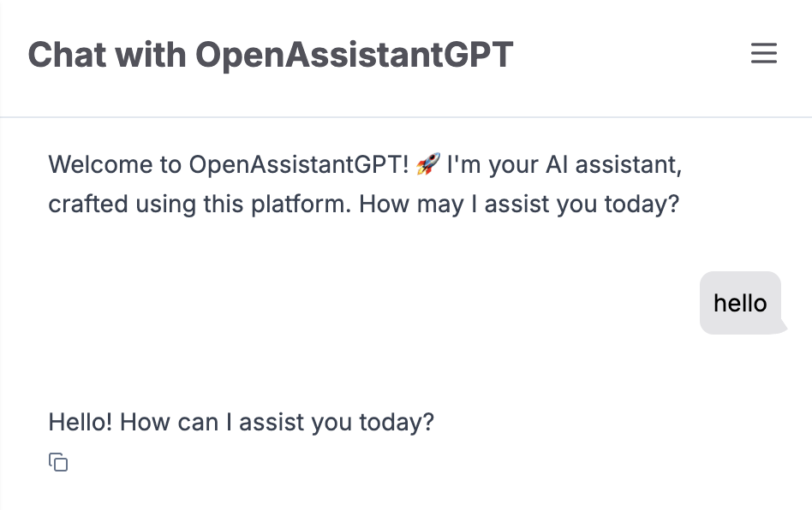
Task: Click the word "OpenAssistantGPT" in the header
Action: 354,55
